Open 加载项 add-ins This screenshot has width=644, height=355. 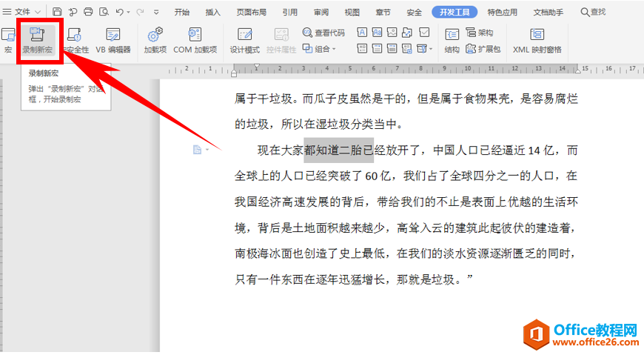155,40
